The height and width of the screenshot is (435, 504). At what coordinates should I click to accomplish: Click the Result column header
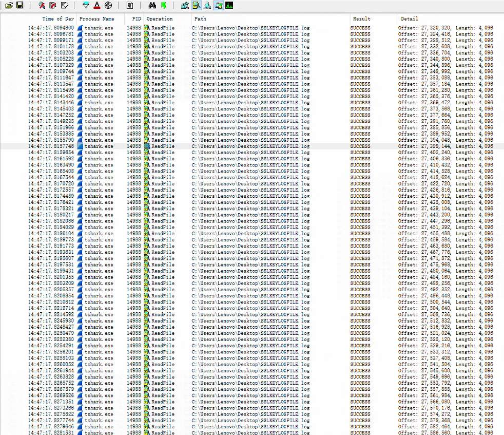[361, 18]
